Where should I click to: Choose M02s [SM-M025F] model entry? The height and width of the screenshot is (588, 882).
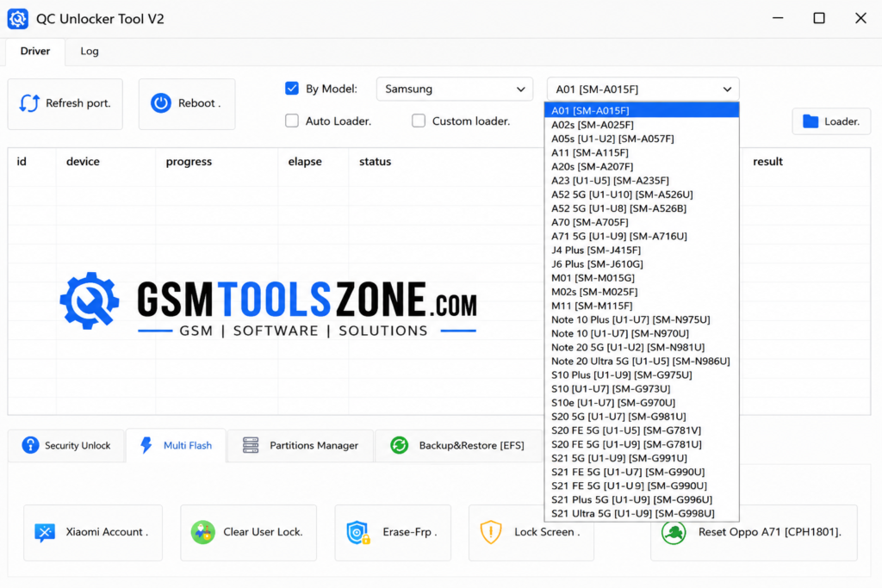pyautogui.click(x=642, y=292)
